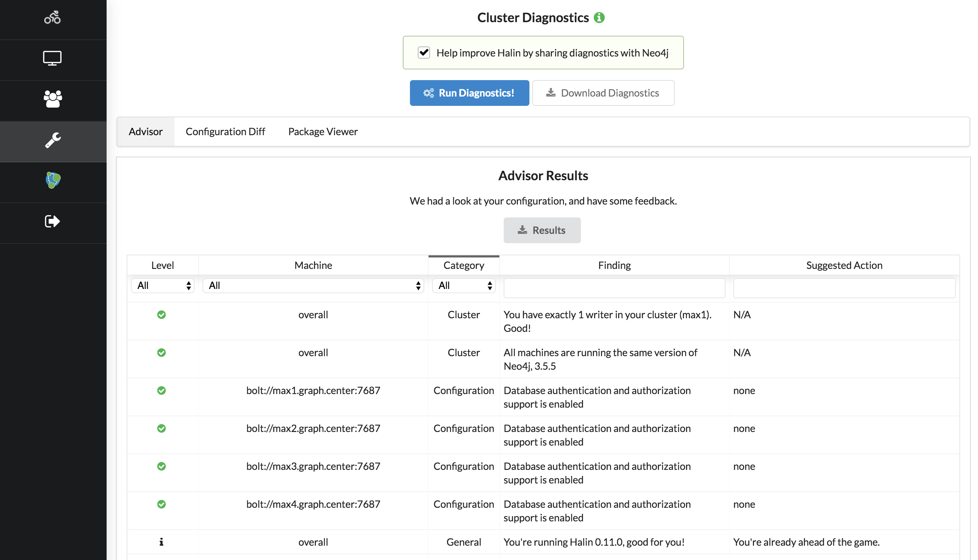The height and width of the screenshot is (560, 978).
Task: Select the wrench diagnostics sidebar icon
Action: point(52,141)
